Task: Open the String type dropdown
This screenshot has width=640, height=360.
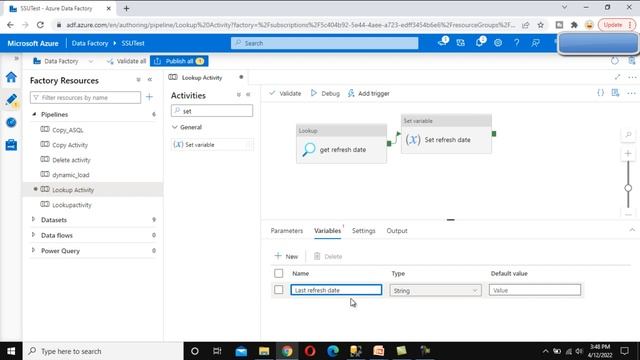Action: coord(435,290)
